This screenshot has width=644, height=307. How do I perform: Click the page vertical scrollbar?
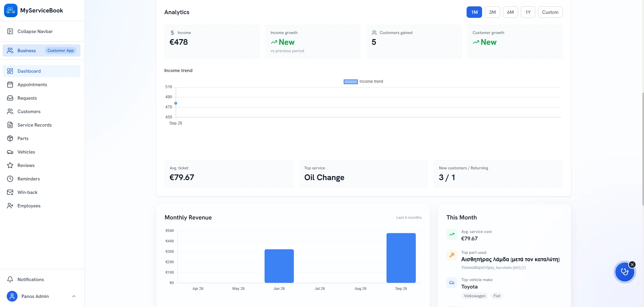point(642,149)
